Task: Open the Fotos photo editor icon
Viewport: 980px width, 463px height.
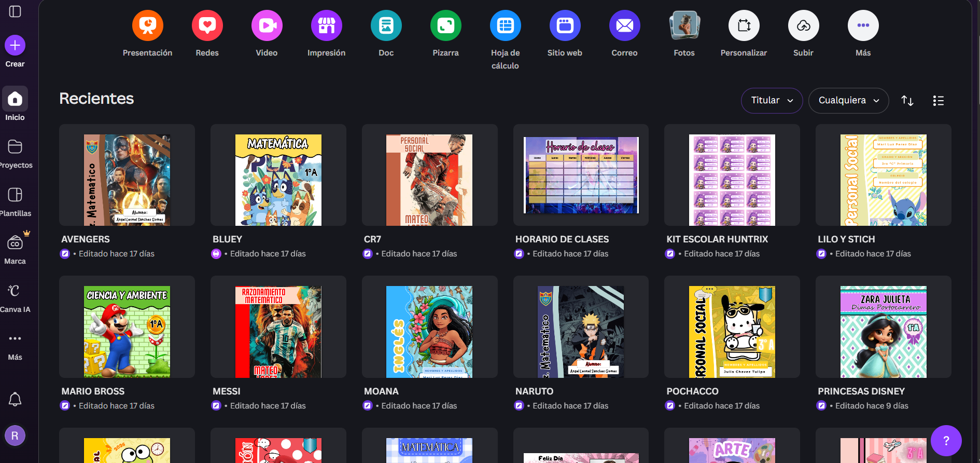Action: point(684,25)
